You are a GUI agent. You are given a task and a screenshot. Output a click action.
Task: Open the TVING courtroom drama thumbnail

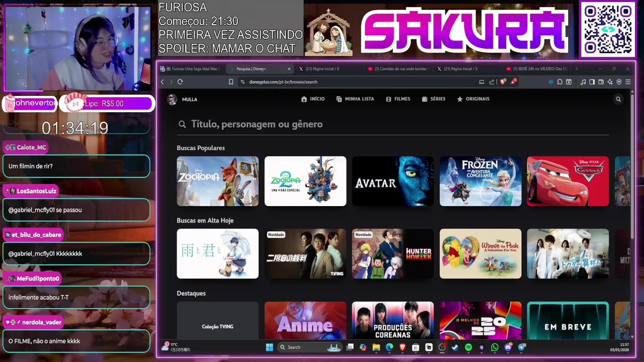coord(305,254)
